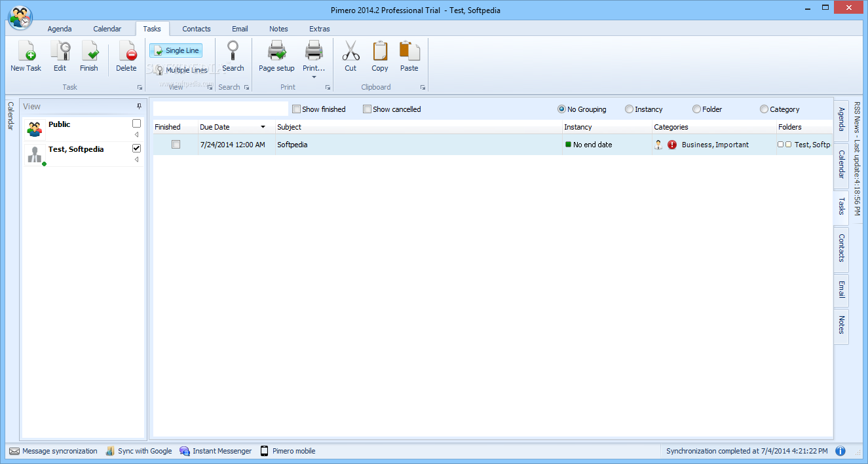The height and width of the screenshot is (464, 868).
Task: Group tasks by Category
Action: 764,109
